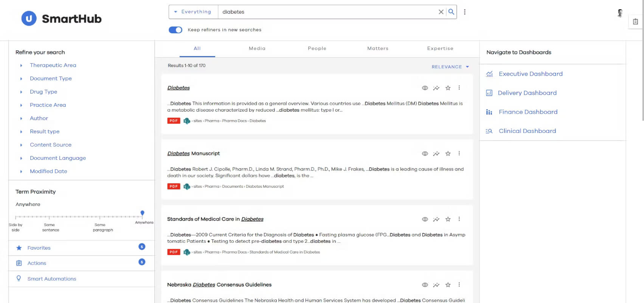The image size is (644, 303).
Task: Click the Favorites count badge
Action: coord(142,247)
